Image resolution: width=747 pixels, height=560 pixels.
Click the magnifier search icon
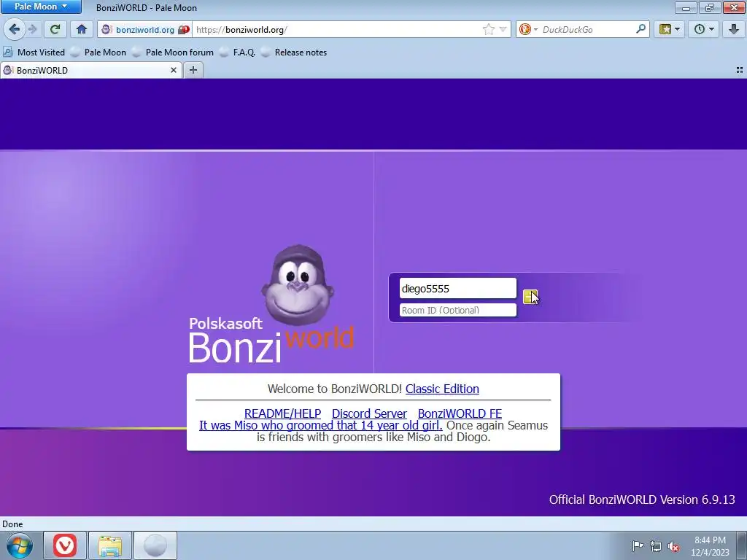click(x=640, y=29)
